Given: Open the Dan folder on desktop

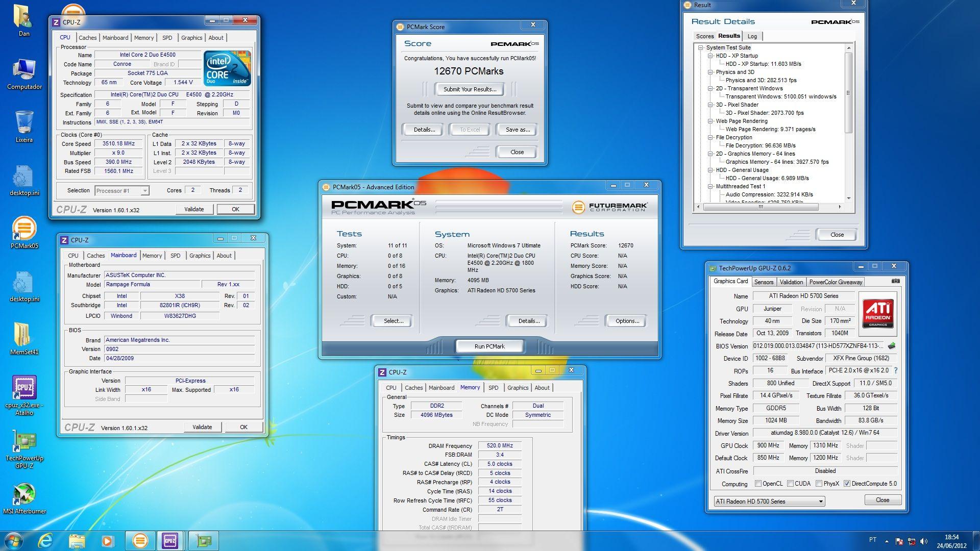Looking at the screenshot, I should tap(24, 20).
